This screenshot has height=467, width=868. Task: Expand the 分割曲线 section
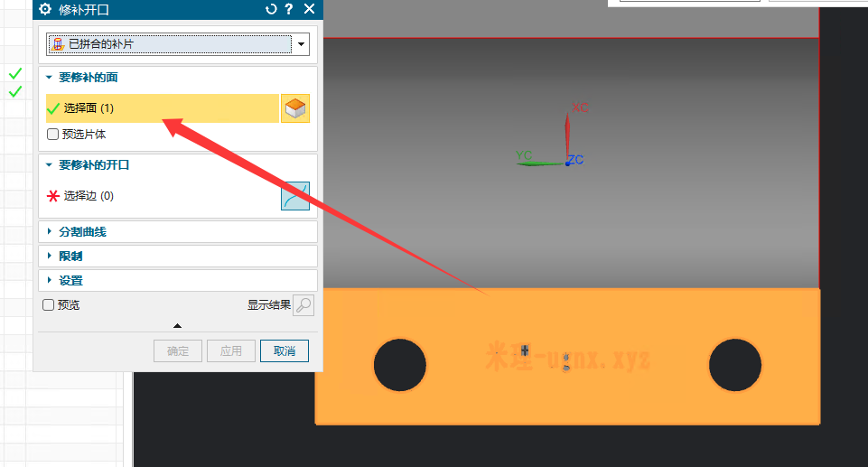tap(50, 232)
